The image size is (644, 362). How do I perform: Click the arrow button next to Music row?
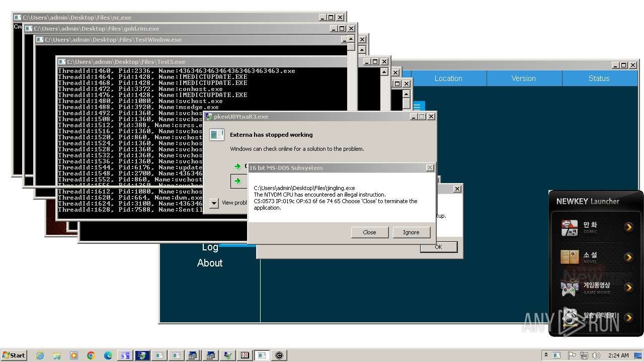pos(628,317)
